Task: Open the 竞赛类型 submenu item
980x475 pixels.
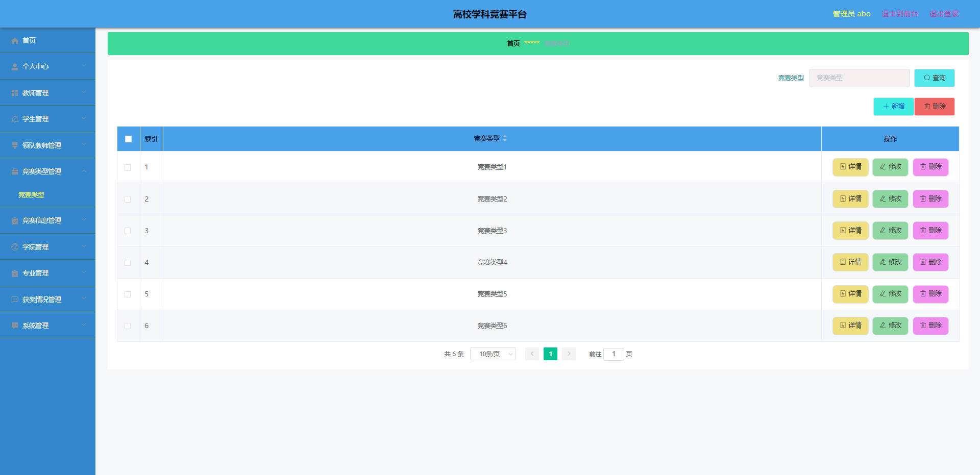Action: (x=32, y=195)
